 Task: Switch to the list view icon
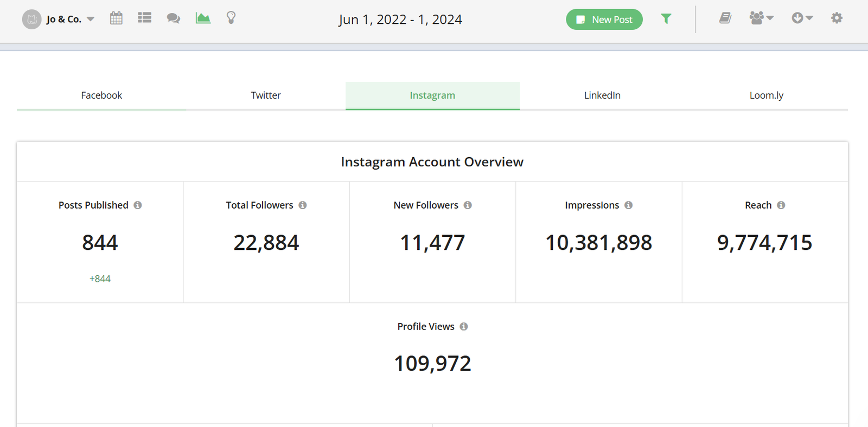tap(144, 18)
